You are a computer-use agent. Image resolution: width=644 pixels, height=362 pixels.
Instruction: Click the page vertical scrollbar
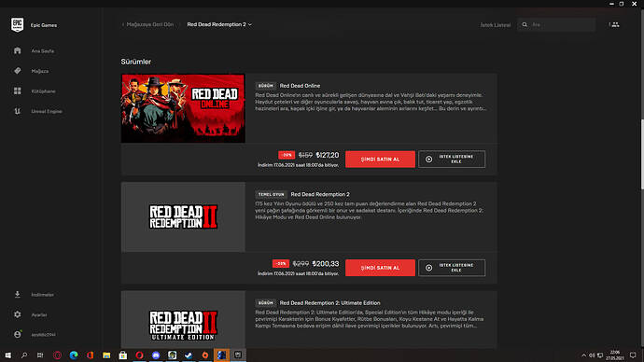[x=641, y=154]
